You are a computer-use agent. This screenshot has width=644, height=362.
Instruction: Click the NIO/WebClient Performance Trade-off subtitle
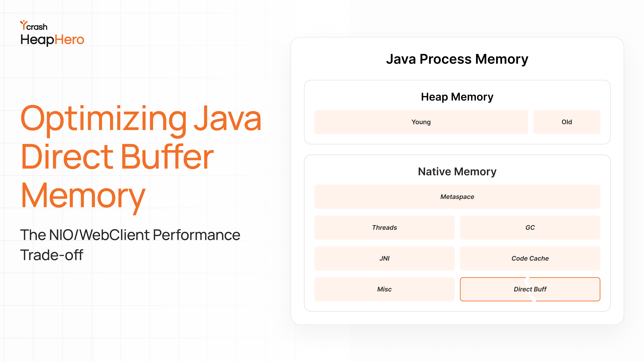(130, 245)
